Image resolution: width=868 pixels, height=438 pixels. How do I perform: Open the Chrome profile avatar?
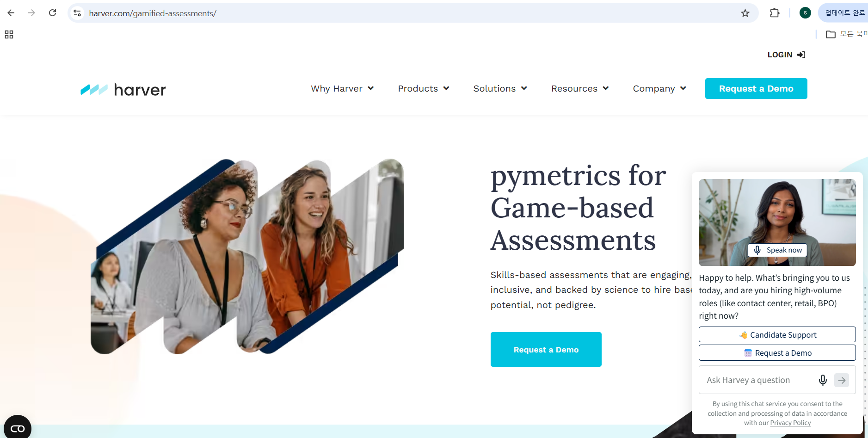click(805, 13)
